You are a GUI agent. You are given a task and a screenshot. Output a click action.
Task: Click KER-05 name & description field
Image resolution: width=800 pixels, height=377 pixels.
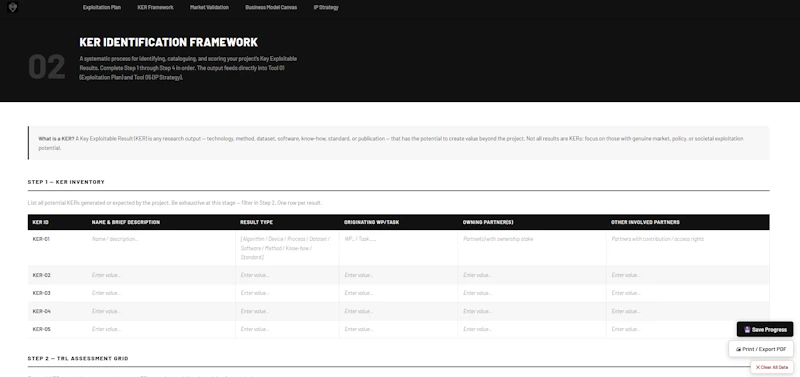pyautogui.click(x=161, y=330)
